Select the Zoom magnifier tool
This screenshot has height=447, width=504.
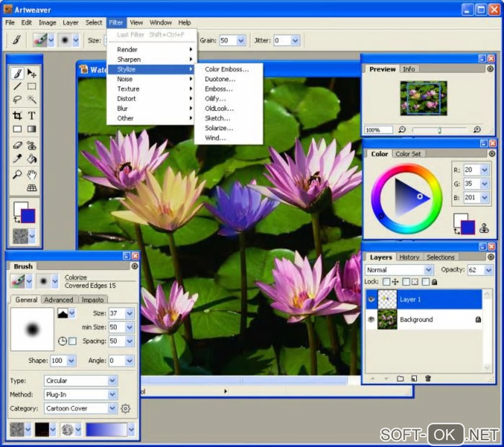[17, 174]
